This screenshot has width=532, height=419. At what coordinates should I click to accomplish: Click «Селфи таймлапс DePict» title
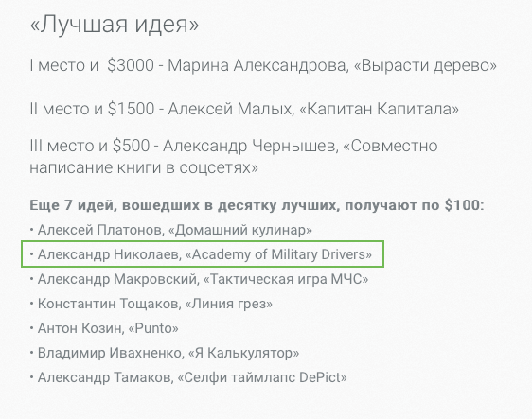click(262, 377)
